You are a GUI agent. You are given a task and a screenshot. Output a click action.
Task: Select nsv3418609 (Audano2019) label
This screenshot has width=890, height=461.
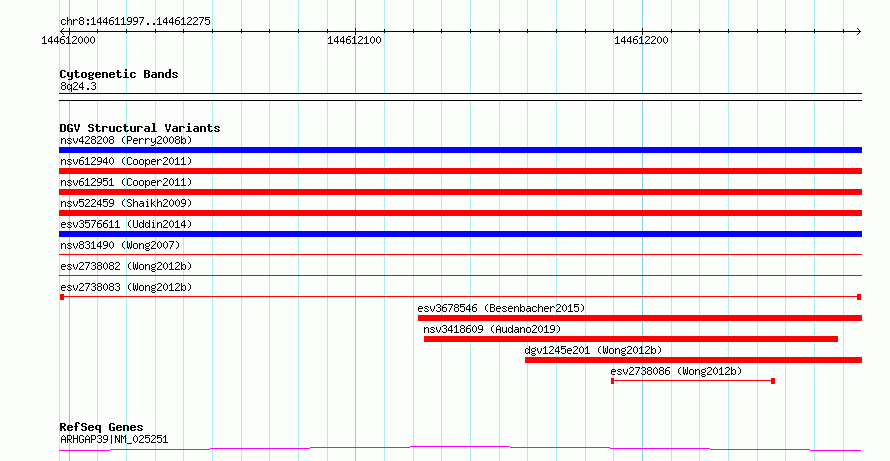(492, 329)
